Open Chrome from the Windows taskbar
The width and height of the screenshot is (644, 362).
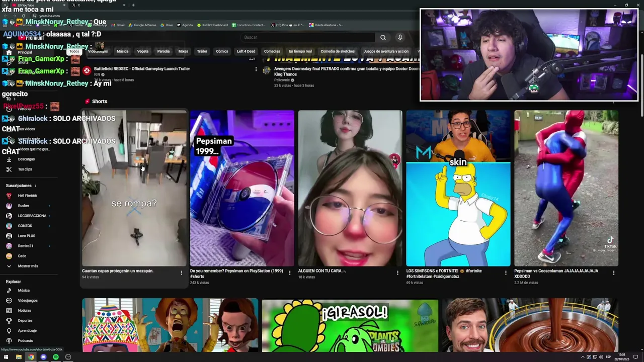pos(31,357)
